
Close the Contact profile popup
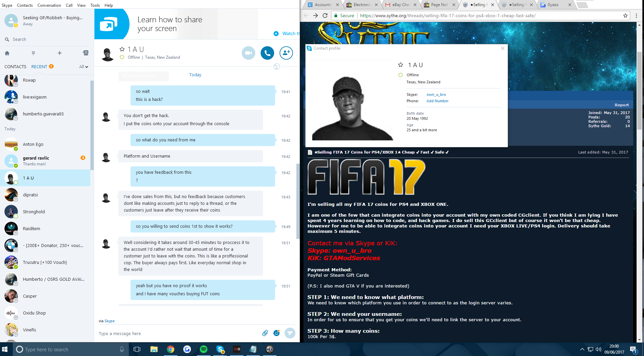coord(503,48)
